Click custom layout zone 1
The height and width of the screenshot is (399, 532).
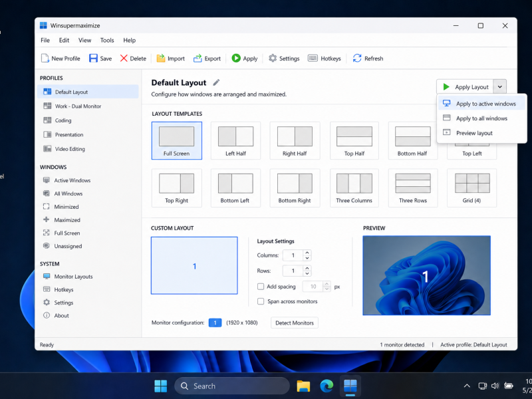click(194, 265)
